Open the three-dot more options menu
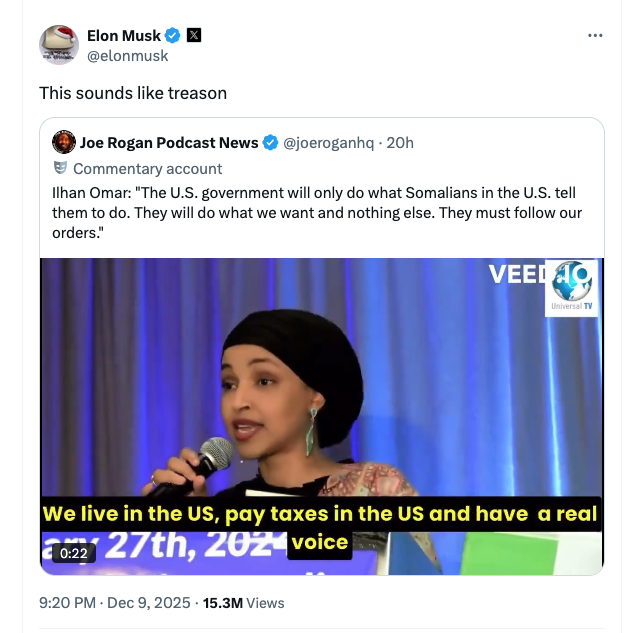641x633 pixels. (595, 36)
